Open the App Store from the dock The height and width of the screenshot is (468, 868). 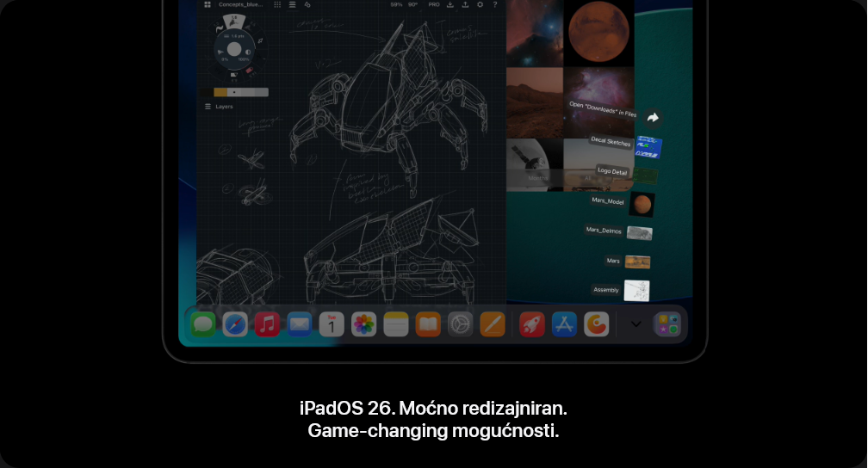[x=564, y=324]
